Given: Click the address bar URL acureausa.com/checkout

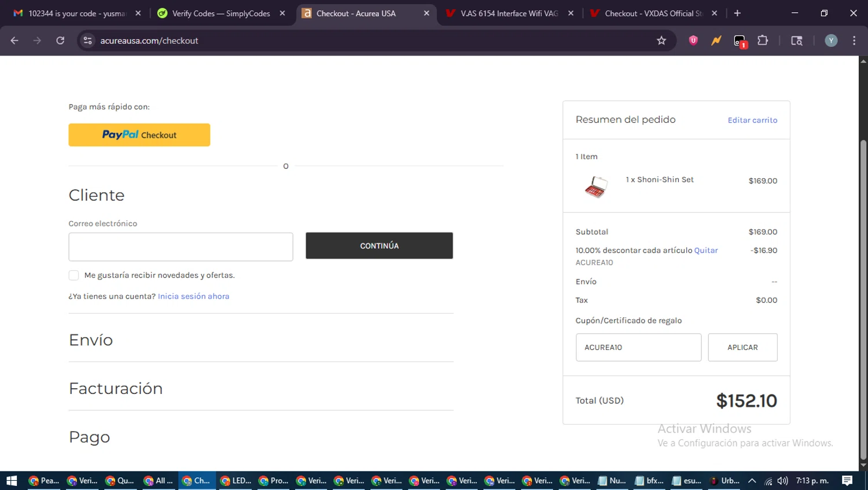Looking at the screenshot, I should click(x=149, y=40).
